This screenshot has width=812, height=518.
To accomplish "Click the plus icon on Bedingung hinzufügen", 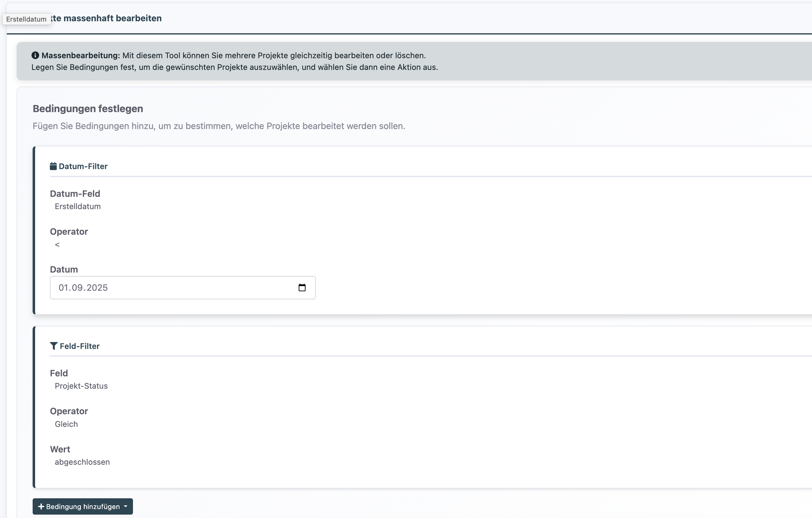I will click(41, 507).
